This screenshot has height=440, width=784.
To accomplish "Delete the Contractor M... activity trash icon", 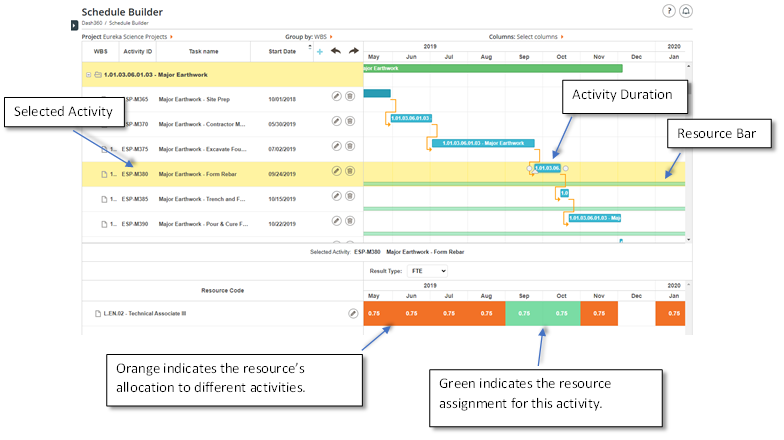I will click(x=350, y=121).
